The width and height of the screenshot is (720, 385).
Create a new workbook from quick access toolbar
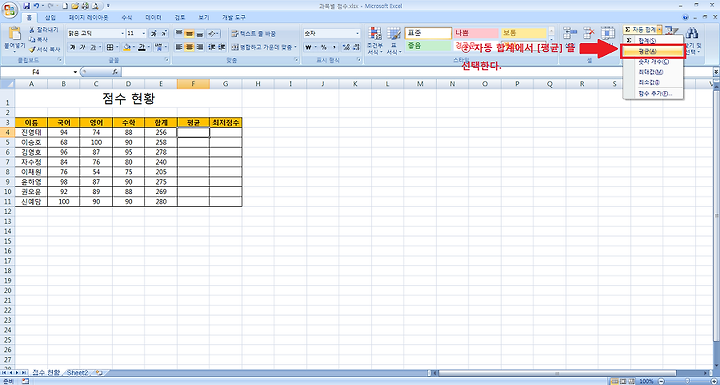66,6
